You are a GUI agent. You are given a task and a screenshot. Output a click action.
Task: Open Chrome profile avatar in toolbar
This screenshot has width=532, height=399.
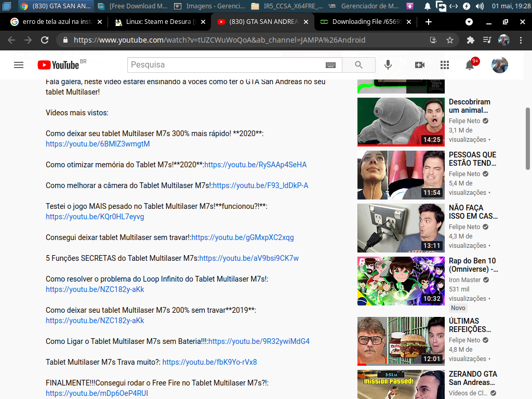coord(504,40)
